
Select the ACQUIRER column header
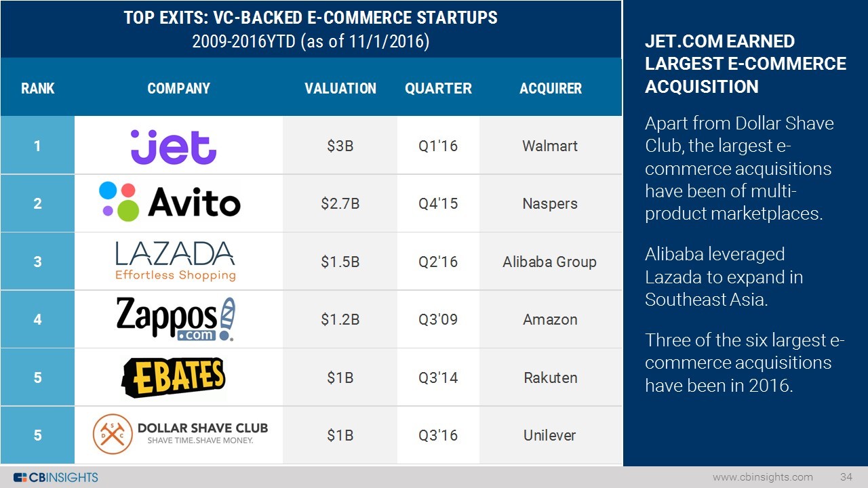coord(551,88)
